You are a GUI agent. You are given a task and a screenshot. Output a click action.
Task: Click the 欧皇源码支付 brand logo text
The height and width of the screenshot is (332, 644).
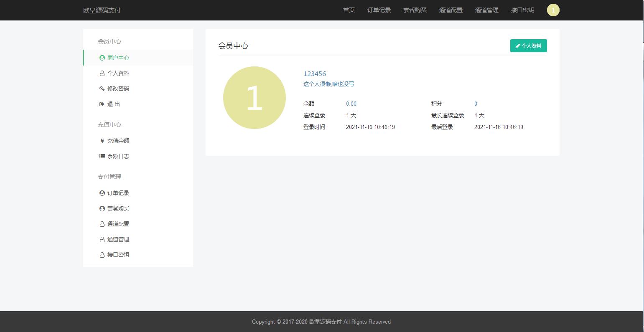102,10
